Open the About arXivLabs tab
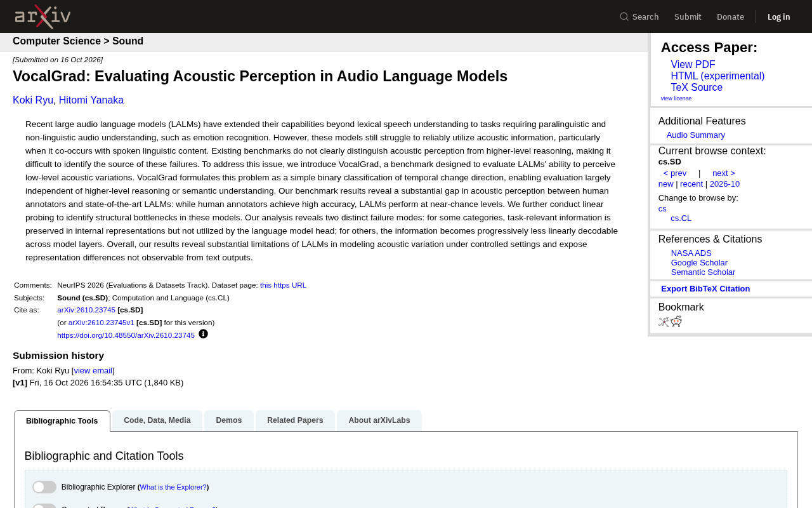Image resolution: width=812 pixels, height=508 pixels. (x=379, y=420)
